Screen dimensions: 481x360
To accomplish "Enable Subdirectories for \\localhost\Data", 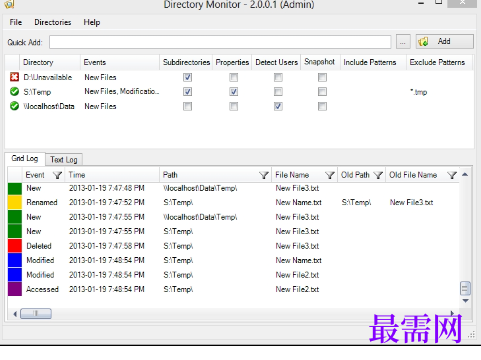I will click(x=188, y=106).
